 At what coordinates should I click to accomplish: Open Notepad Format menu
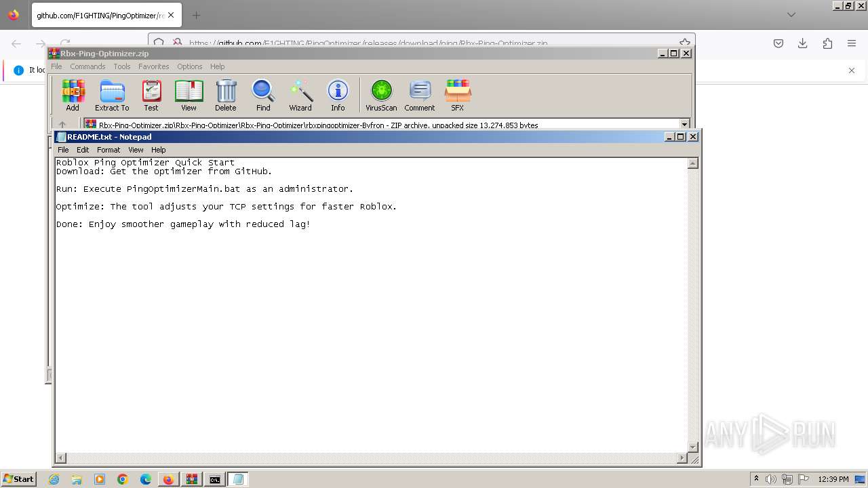[x=108, y=150]
